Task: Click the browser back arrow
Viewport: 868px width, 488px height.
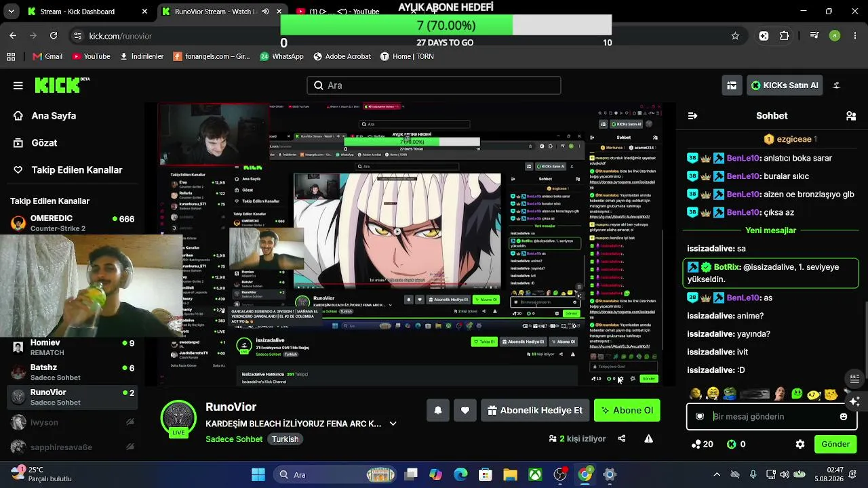Action: [x=13, y=36]
